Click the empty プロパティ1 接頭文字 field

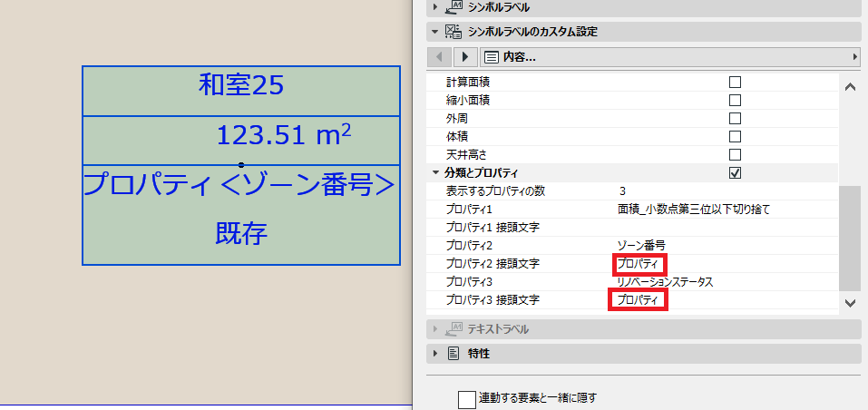tap(726, 228)
